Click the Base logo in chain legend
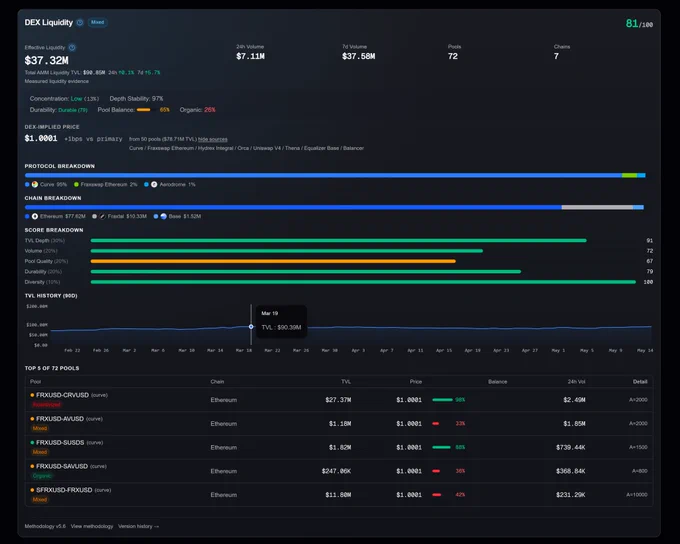 click(163, 216)
